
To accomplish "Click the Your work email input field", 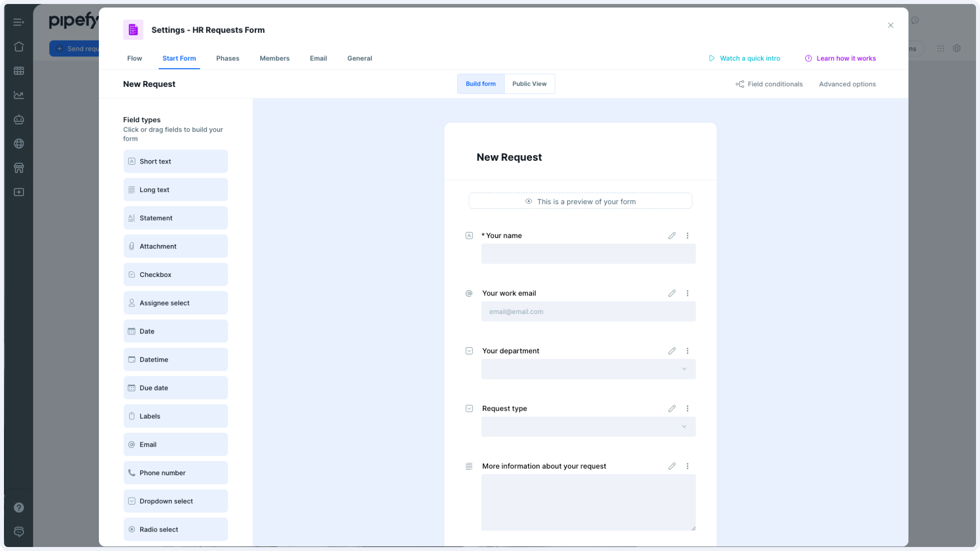I will (588, 312).
